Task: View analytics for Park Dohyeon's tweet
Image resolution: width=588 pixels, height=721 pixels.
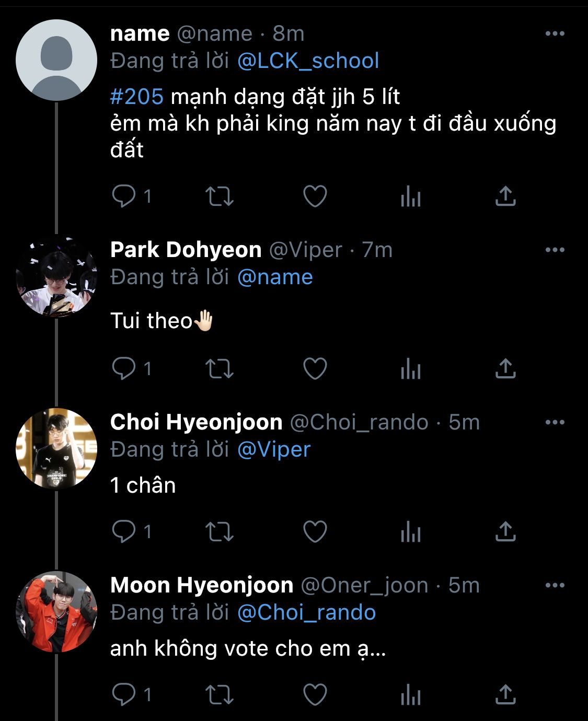Action: coord(411,369)
